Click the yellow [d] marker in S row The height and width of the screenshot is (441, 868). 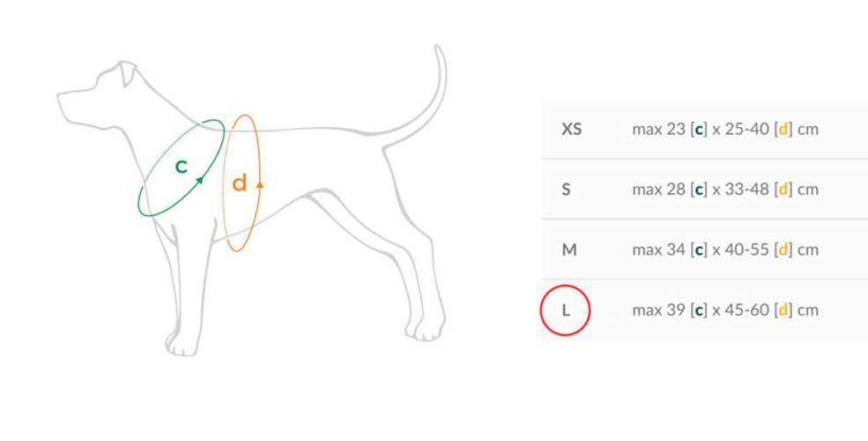[x=783, y=189]
